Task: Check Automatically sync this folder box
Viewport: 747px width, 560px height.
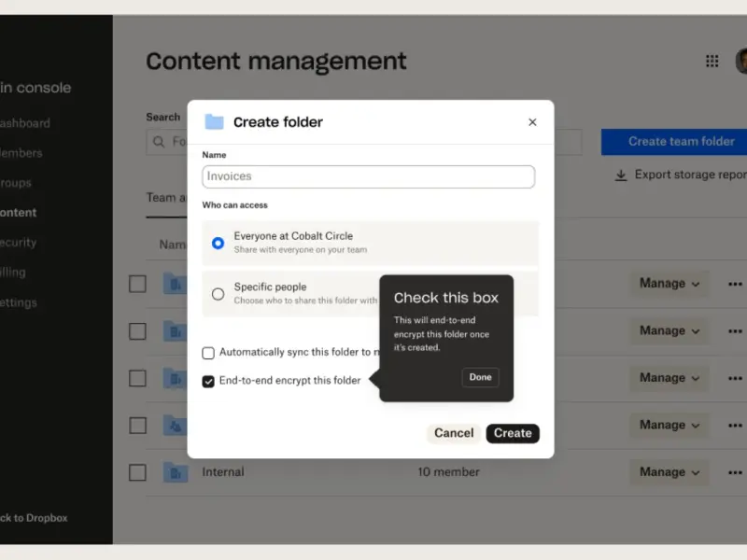Action: 208,353
